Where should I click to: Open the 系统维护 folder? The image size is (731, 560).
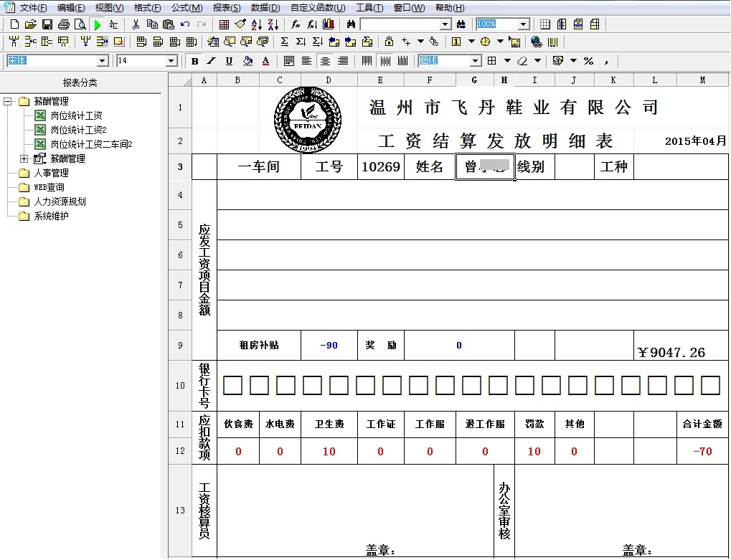pos(51,217)
